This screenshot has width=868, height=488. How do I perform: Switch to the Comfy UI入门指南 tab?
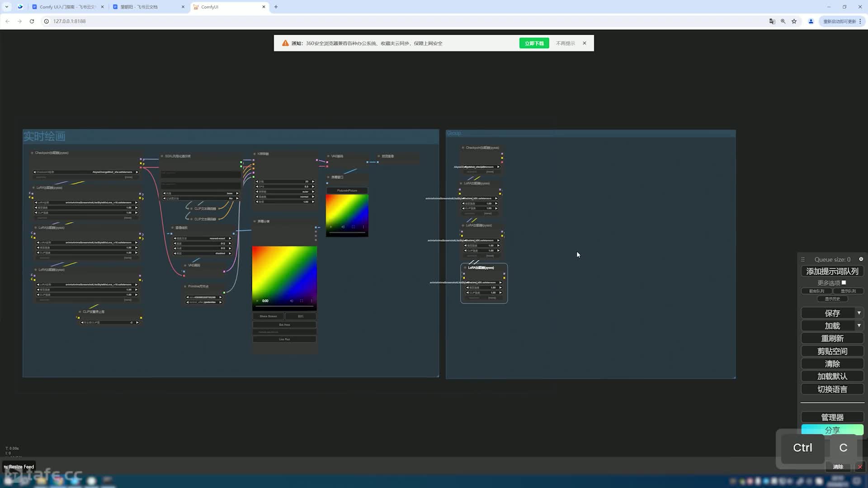tap(68, 7)
